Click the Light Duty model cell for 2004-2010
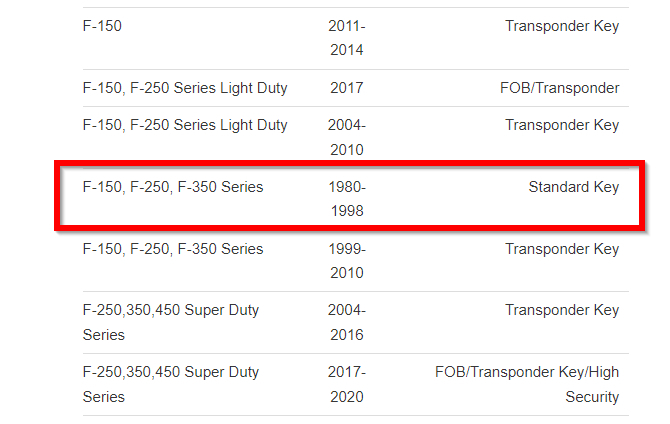Image resolution: width=670 pixels, height=424 pixels. tap(185, 125)
